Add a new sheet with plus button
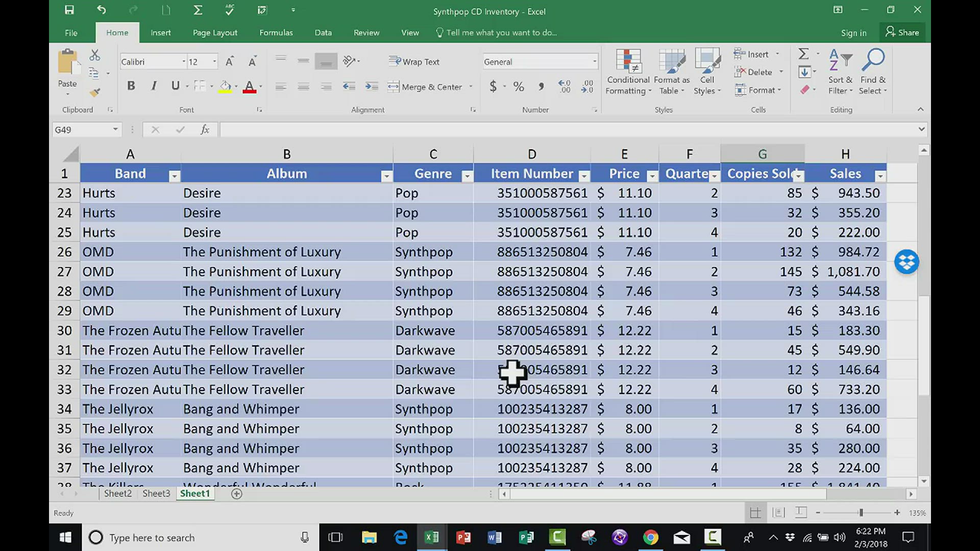Viewport: 980px width, 551px height. coord(236,493)
